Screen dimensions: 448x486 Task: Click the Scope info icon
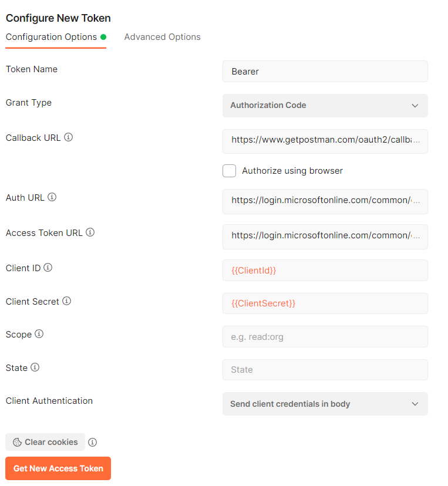tap(39, 334)
